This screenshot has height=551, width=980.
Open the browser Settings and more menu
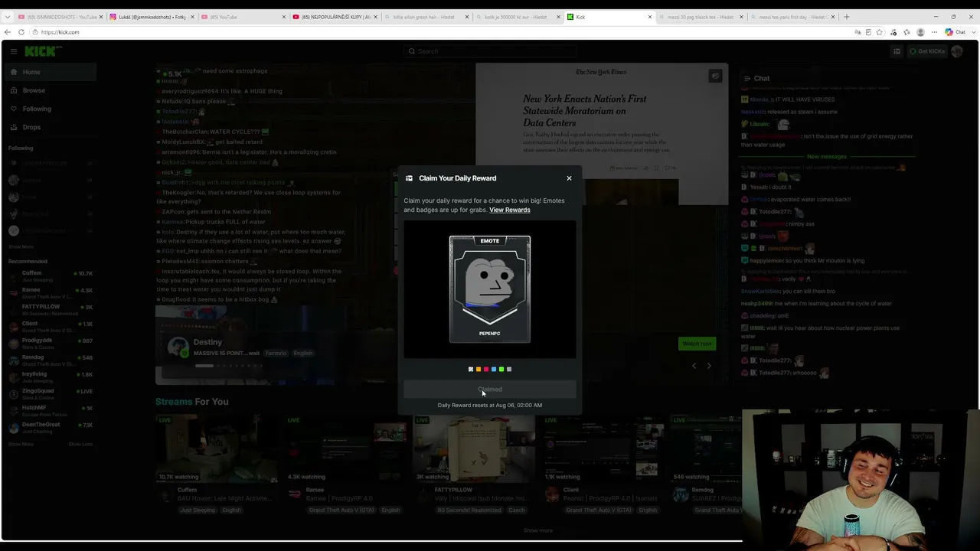click(934, 32)
